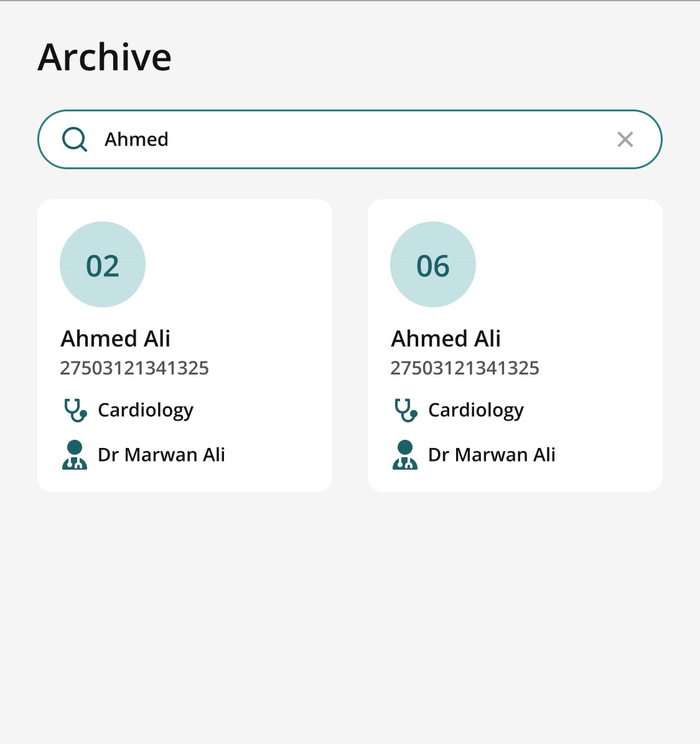700x744 pixels.
Task: Click the ID number 27503121341325 on the left card
Action: coord(134,368)
